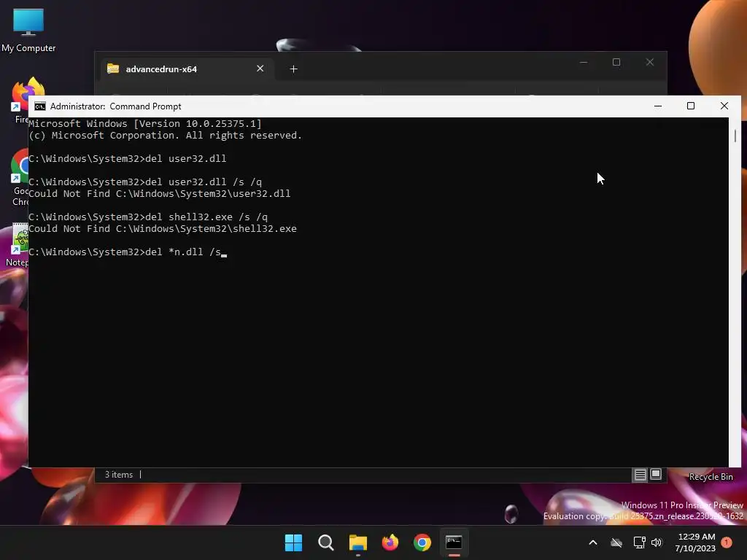The width and height of the screenshot is (747, 560).
Task: Launch Google Chrome from the taskbar
Action: pyautogui.click(x=422, y=542)
